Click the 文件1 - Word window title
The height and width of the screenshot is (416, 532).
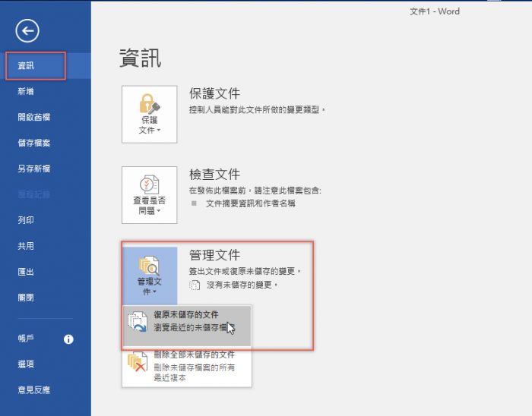click(435, 11)
